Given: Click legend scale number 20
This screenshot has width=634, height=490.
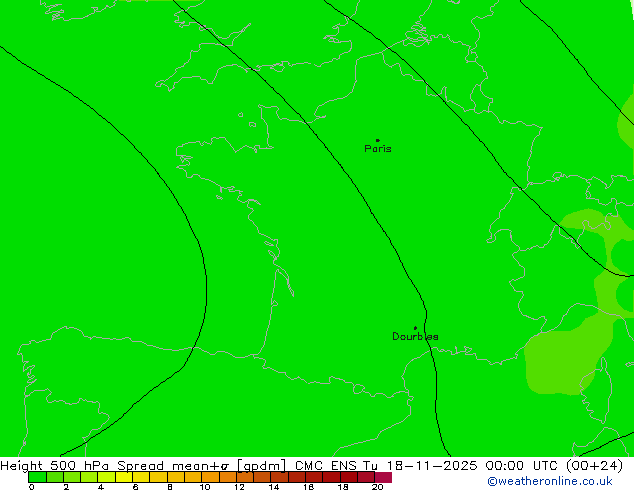Looking at the screenshot, I should tap(377, 487).
